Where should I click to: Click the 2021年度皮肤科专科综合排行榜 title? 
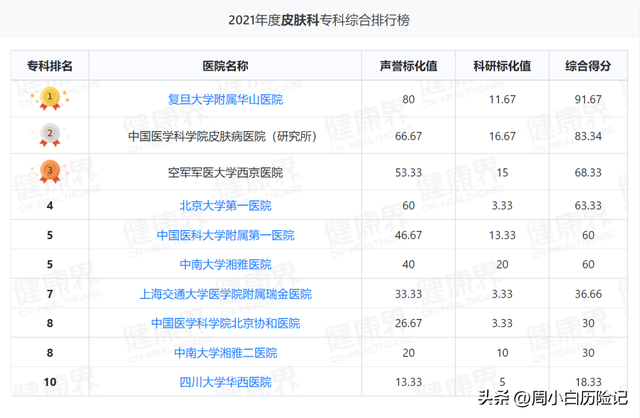pos(319,20)
